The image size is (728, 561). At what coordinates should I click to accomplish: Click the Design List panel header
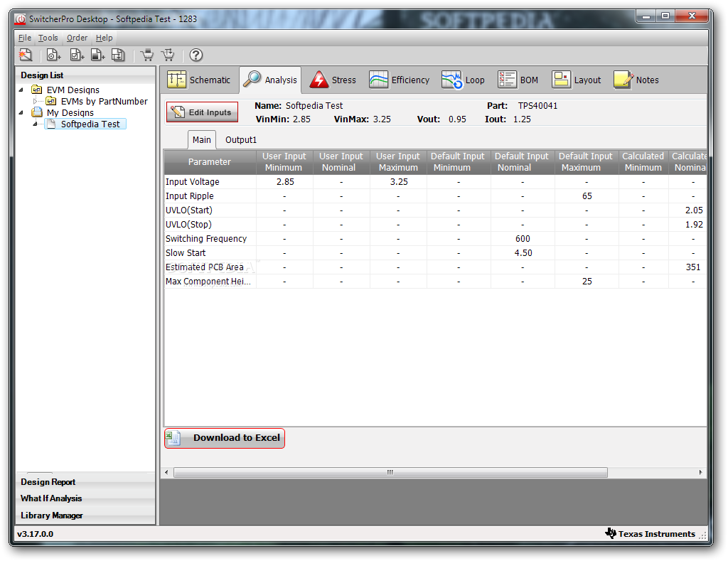85,75
